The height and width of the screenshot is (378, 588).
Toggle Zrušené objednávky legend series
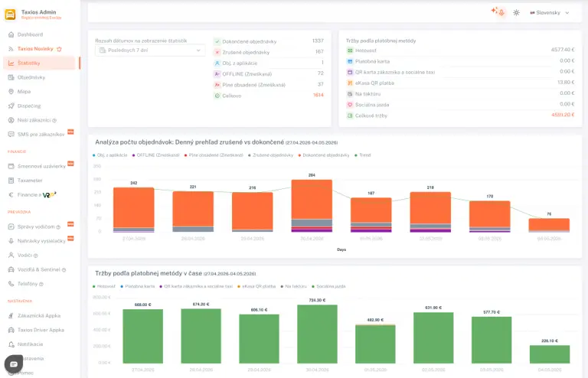(271, 155)
